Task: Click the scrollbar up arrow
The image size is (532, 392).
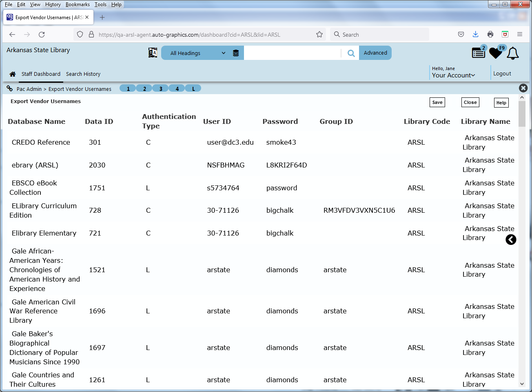Action: click(x=522, y=97)
